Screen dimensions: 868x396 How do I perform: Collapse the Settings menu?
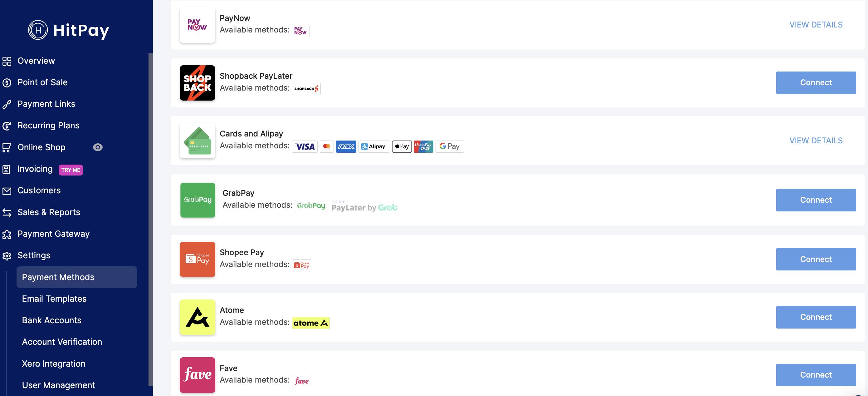(x=34, y=255)
